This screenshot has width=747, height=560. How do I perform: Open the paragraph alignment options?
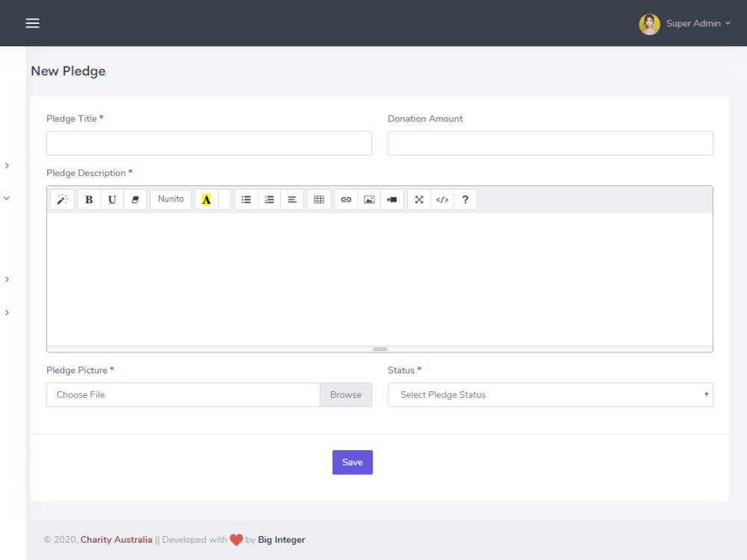click(x=292, y=199)
